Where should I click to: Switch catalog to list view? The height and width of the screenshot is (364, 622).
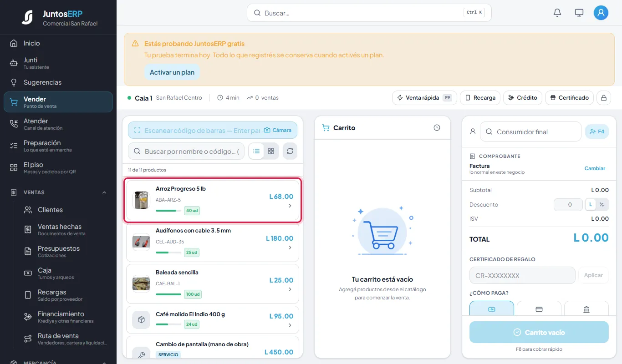(x=256, y=151)
